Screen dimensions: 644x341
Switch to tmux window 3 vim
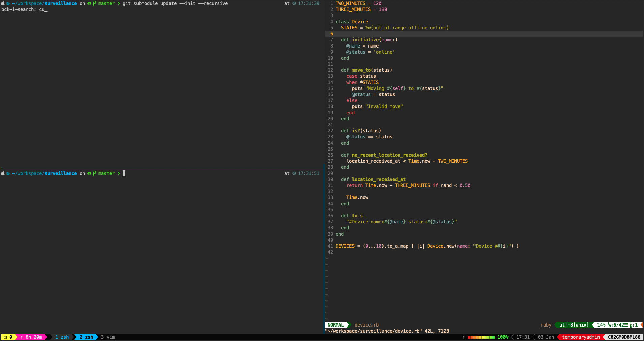click(108, 337)
